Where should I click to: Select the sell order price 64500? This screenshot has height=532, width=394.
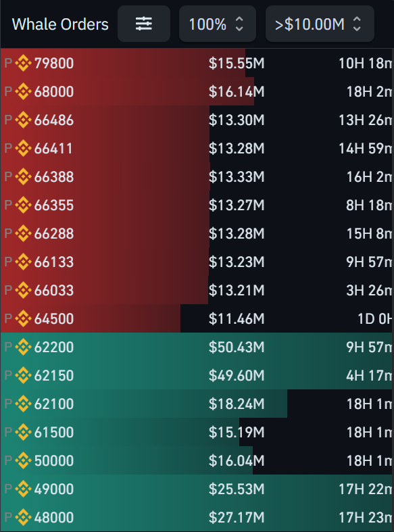(x=54, y=319)
